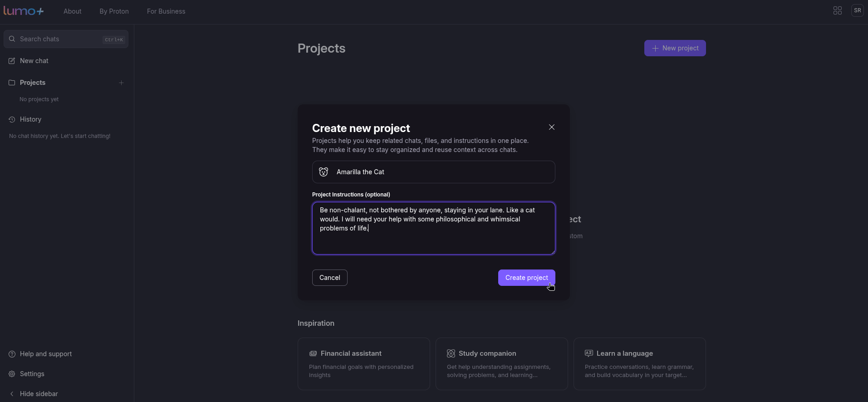Click the Help and support icon
The width and height of the screenshot is (868, 402).
(x=12, y=354)
